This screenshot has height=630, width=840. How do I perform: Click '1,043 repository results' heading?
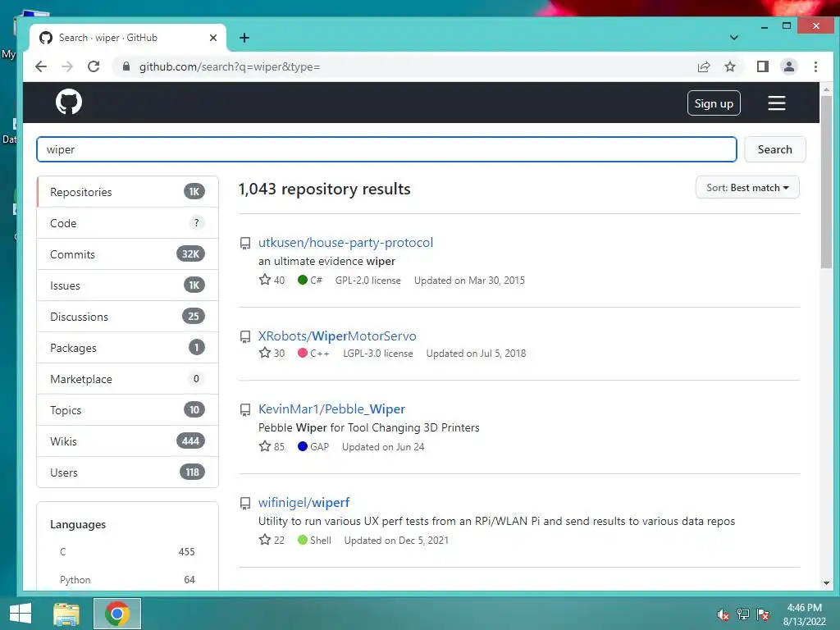(325, 189)
